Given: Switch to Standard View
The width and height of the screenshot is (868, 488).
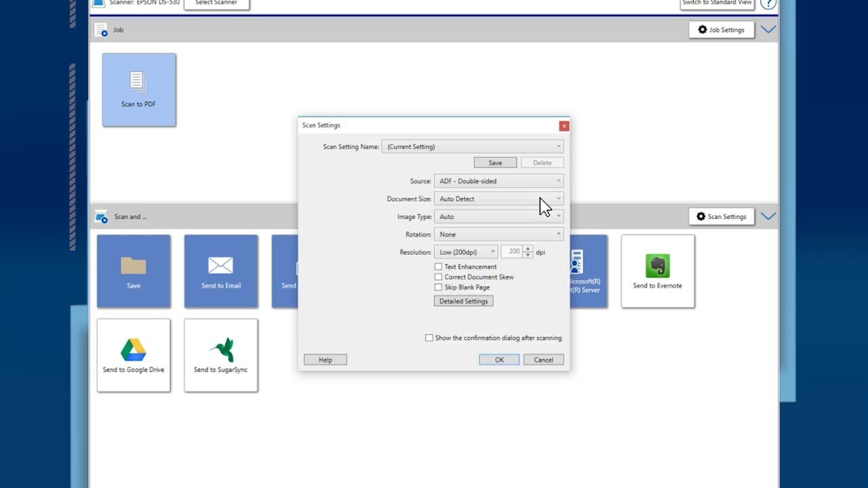Looking at the screenshot, I should [717, 3].
